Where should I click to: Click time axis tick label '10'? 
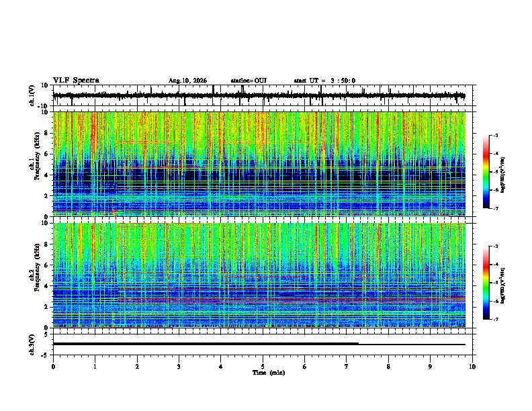point(472,367)
